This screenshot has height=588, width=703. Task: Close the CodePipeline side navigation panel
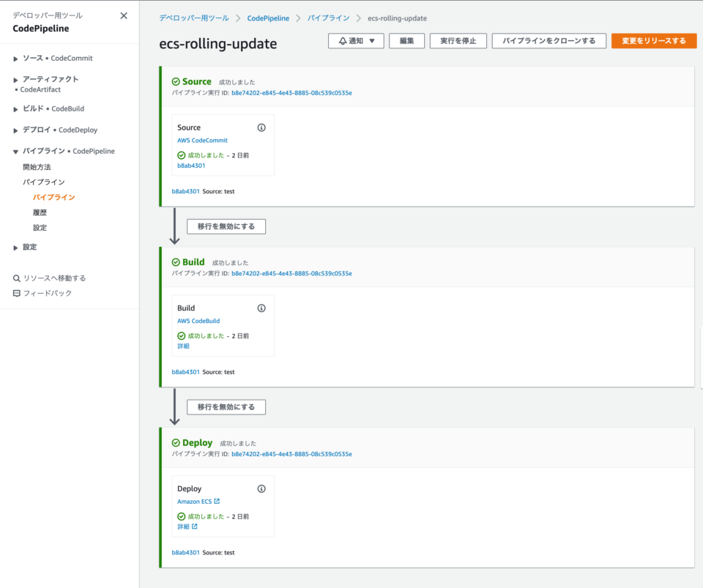[x=124, y=15]
